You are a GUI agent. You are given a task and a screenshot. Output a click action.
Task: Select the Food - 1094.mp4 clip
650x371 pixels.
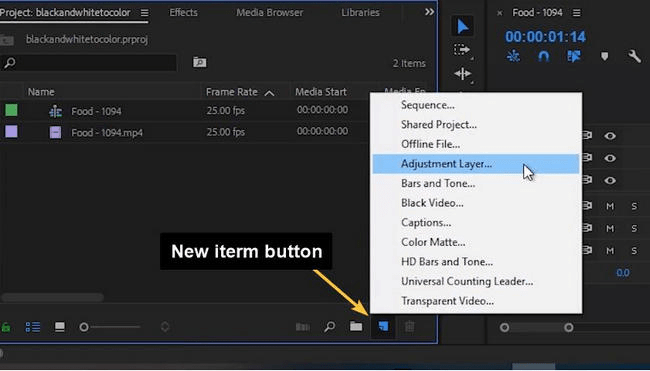107,133
